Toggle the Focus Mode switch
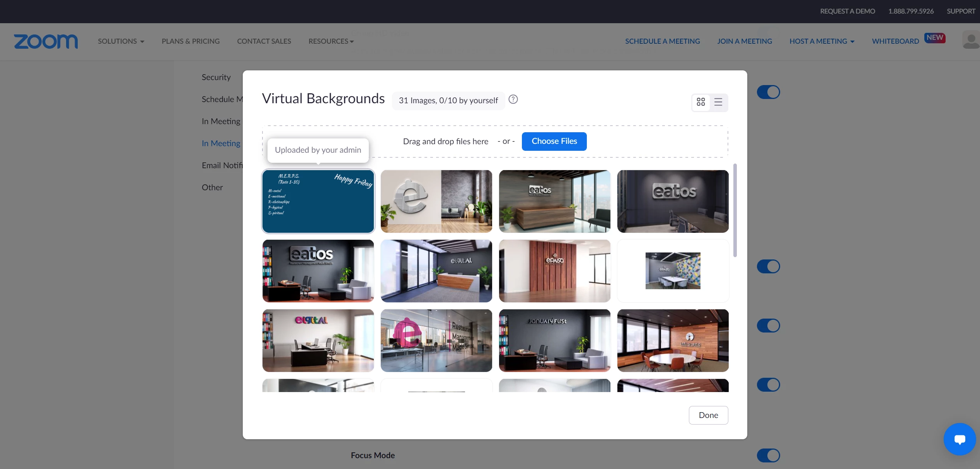The height and width of the screenshot is (469, 980). point(768,455)
